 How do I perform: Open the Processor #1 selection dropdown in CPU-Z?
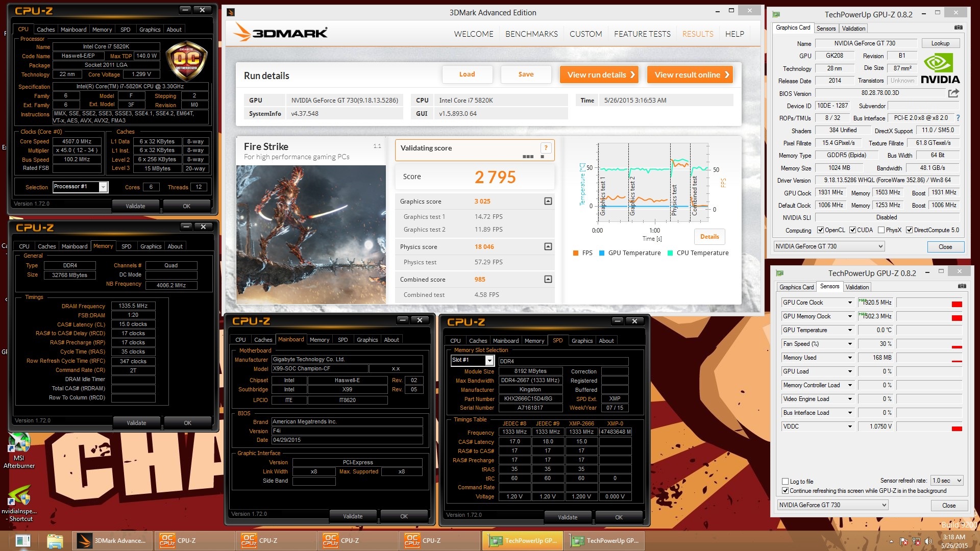click(x=103, y=187)
